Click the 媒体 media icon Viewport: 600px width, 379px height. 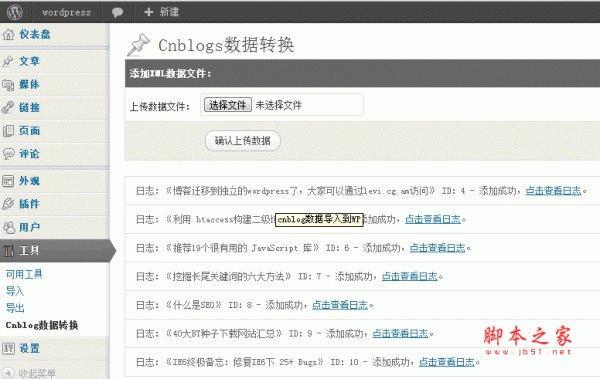click(8, 85)
